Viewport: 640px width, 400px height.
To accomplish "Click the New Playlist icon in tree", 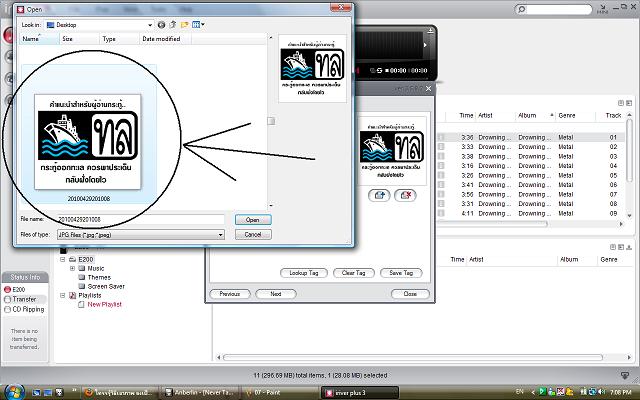I will 81,303.
